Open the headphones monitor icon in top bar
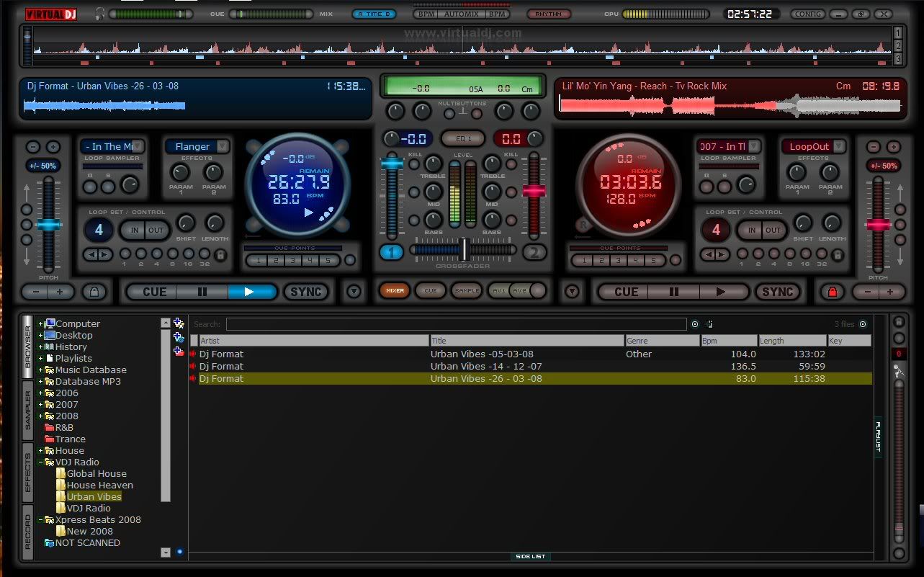 (x=99, y=13)
